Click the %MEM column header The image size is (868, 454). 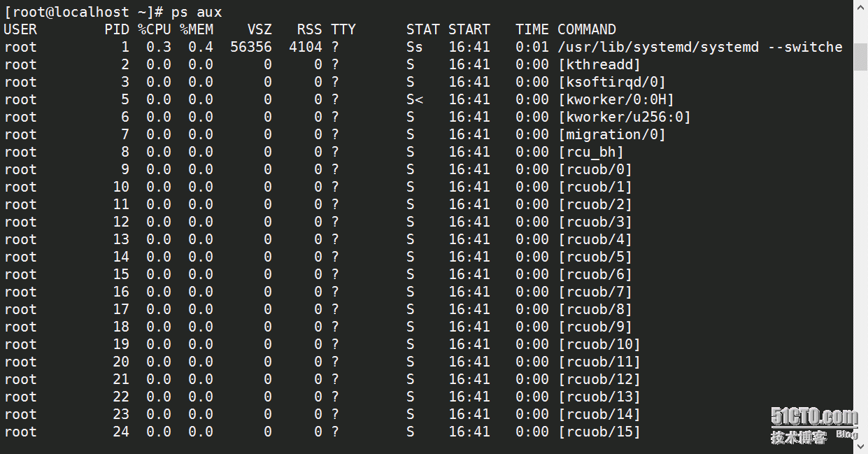[197, 29]
